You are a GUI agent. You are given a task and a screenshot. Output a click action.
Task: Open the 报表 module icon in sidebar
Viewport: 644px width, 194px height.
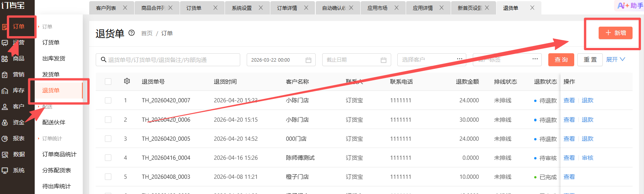click(x=5, y=138)
